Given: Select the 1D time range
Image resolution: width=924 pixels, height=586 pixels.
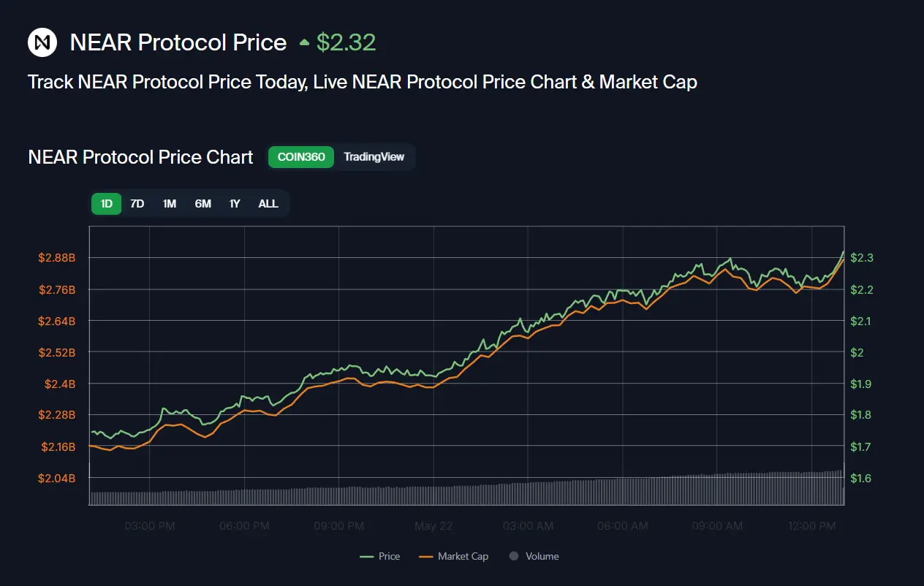Looking at the screenshot, I should point(107,204).
